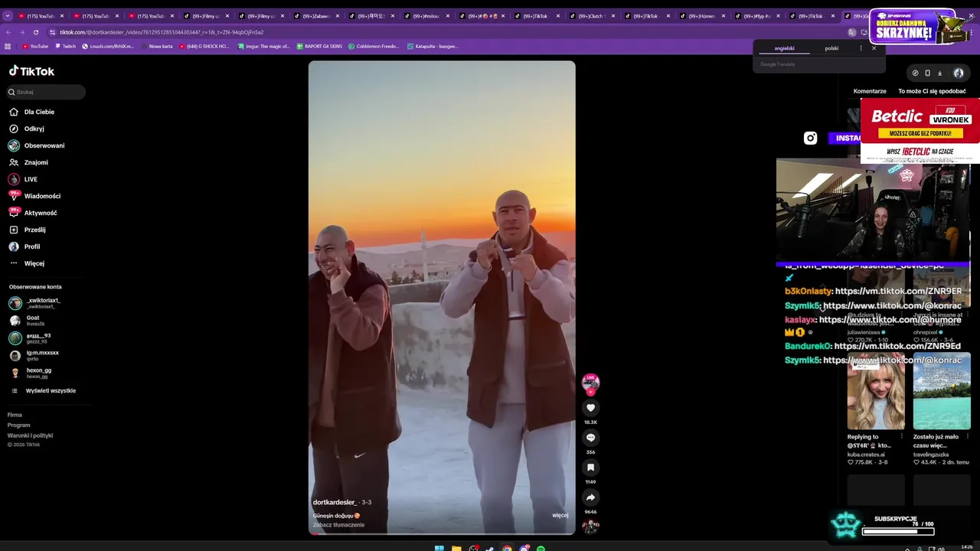
Task: Open followed account hexon_gg
Action: pos(39,373)
